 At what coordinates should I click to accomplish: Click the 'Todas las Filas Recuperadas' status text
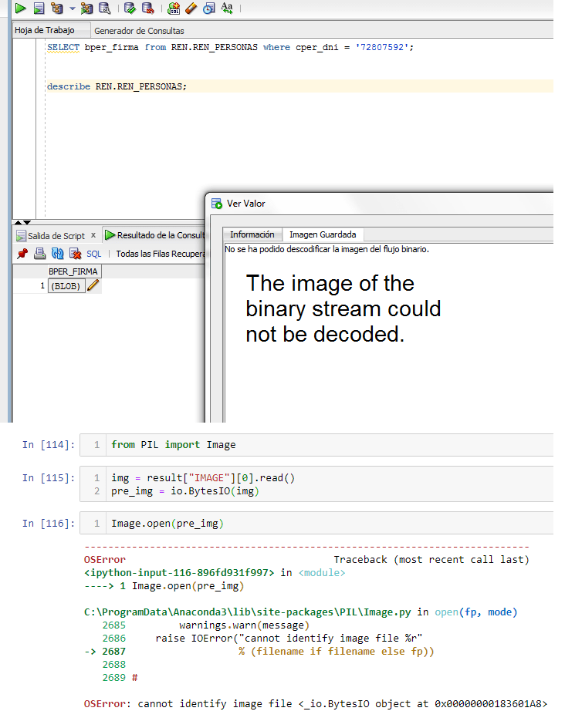pyautogui.click(x=161, y=254)
